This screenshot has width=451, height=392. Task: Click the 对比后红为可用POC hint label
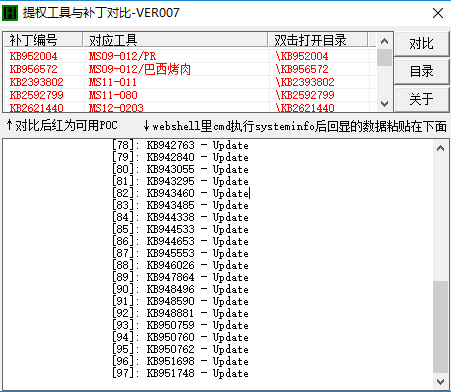coord(62,126)
